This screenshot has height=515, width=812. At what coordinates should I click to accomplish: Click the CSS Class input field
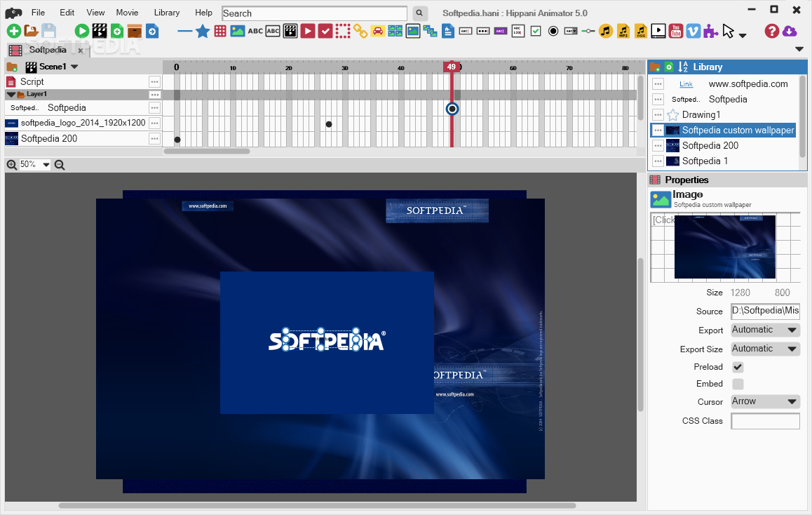tap(765, 421)
